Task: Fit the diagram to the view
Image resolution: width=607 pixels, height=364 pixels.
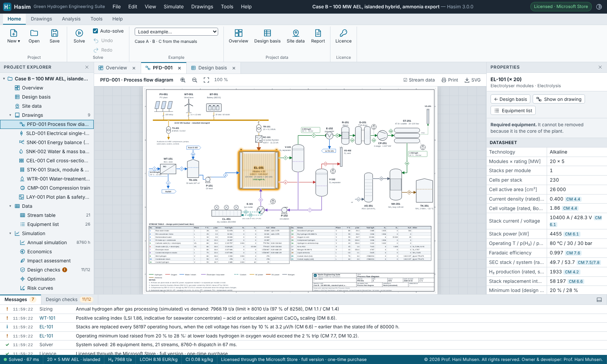Action: click(206, 80)
